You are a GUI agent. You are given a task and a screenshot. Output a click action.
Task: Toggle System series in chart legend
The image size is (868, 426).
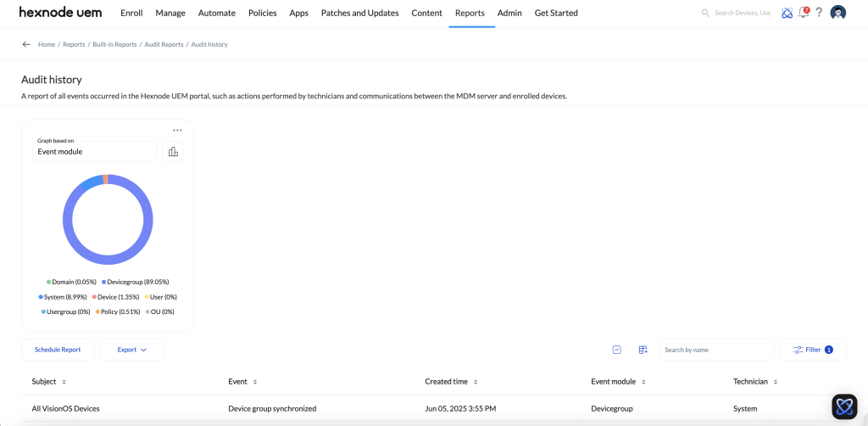[x=62, y=297]
